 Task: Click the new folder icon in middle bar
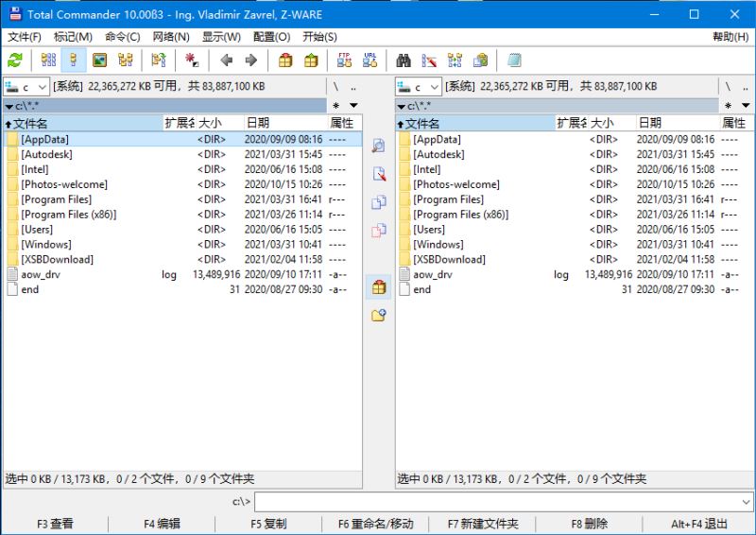(x=379, y=316)
